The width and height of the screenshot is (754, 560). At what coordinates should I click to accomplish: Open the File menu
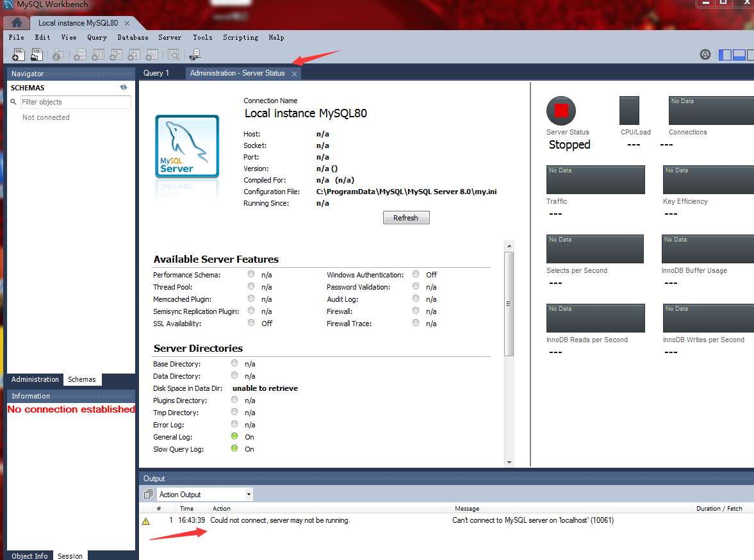(17, 37)
